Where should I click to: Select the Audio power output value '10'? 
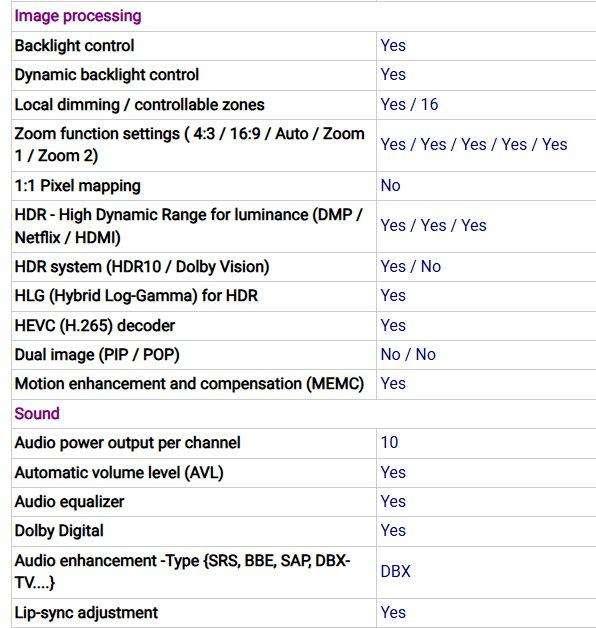(x=389, y=443)
